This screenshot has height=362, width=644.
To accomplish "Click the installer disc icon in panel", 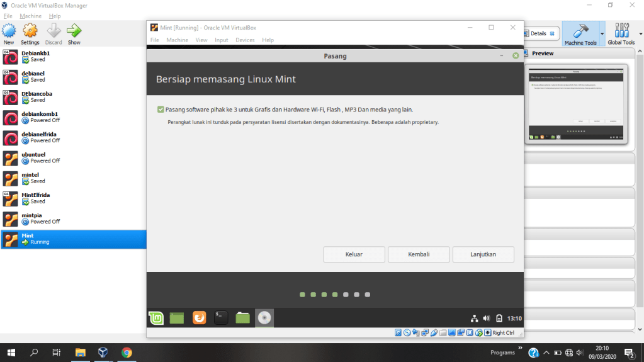I will 264,318.
